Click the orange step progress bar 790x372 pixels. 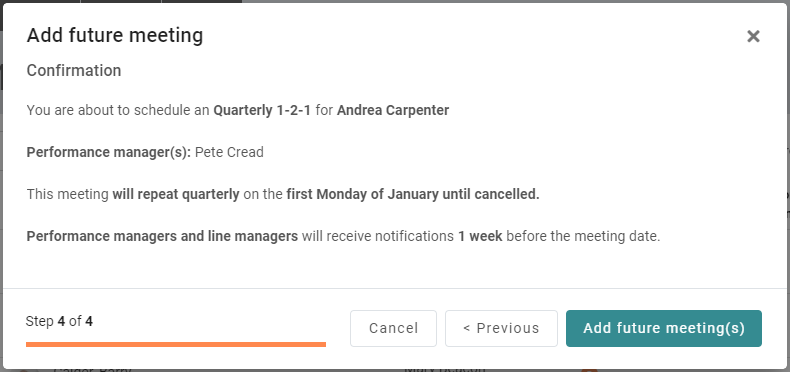click(x=176, y=344)
